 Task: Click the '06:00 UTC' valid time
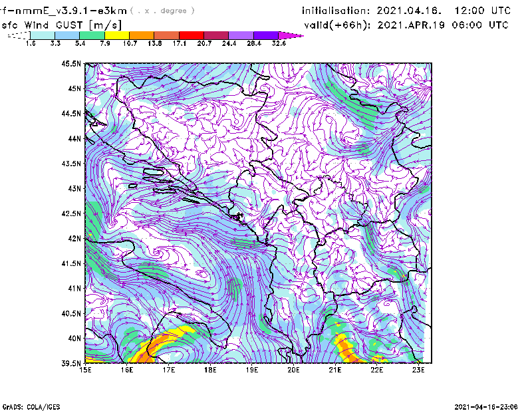click(480, 25)
